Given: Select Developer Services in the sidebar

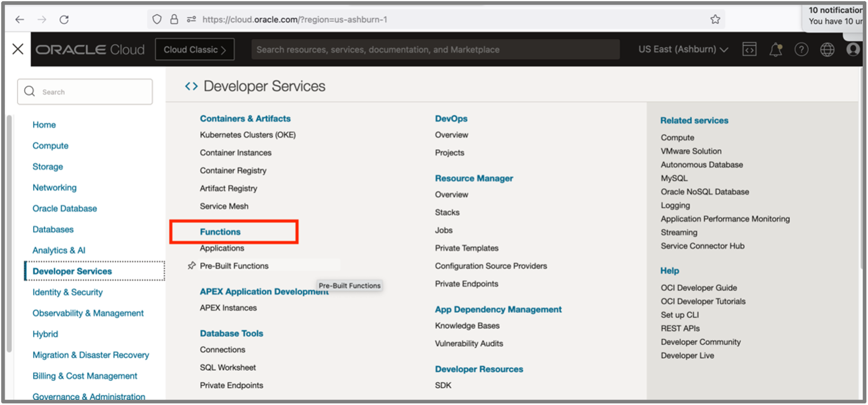Looking at the screenshot, I should [x=72, y=271].
